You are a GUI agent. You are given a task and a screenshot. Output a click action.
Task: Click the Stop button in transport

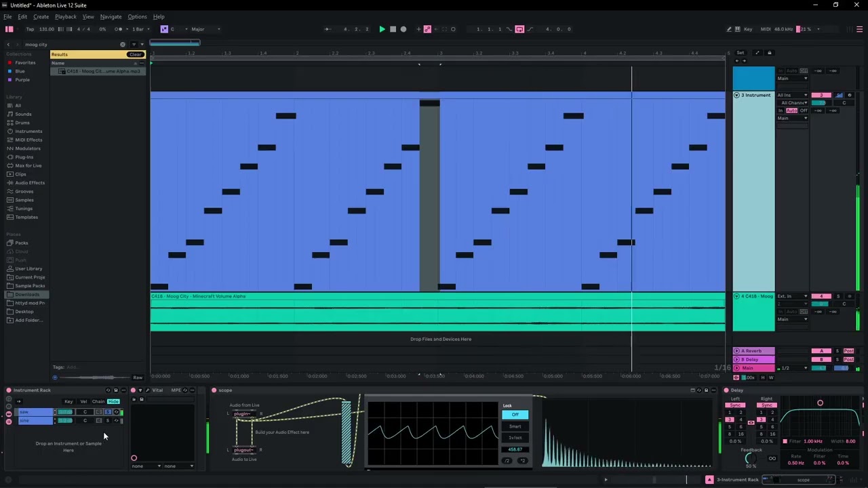click(393, 29)
